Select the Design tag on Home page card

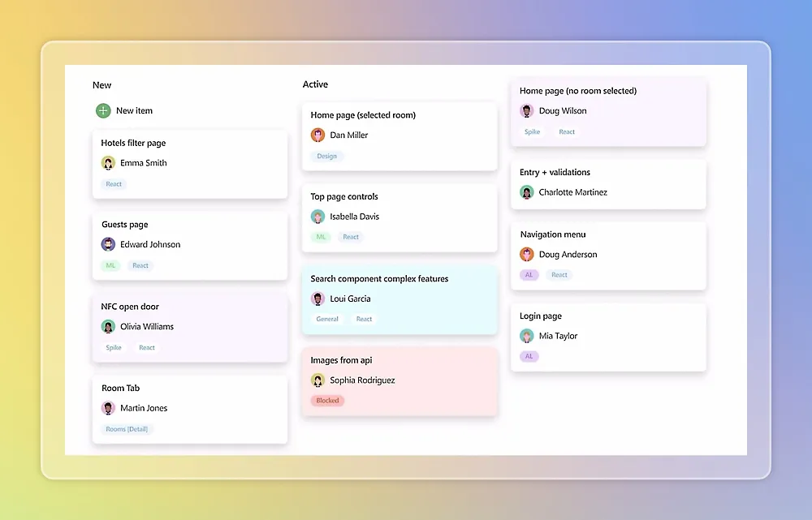click(326, 156)
